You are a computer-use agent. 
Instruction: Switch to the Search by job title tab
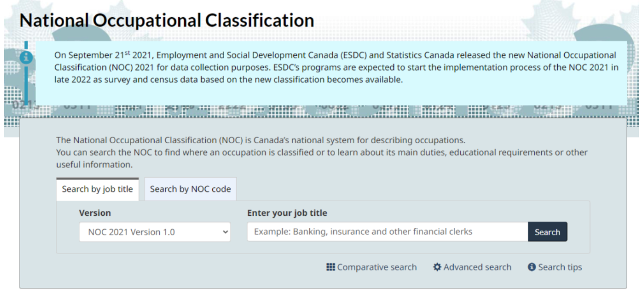[97, 190]
